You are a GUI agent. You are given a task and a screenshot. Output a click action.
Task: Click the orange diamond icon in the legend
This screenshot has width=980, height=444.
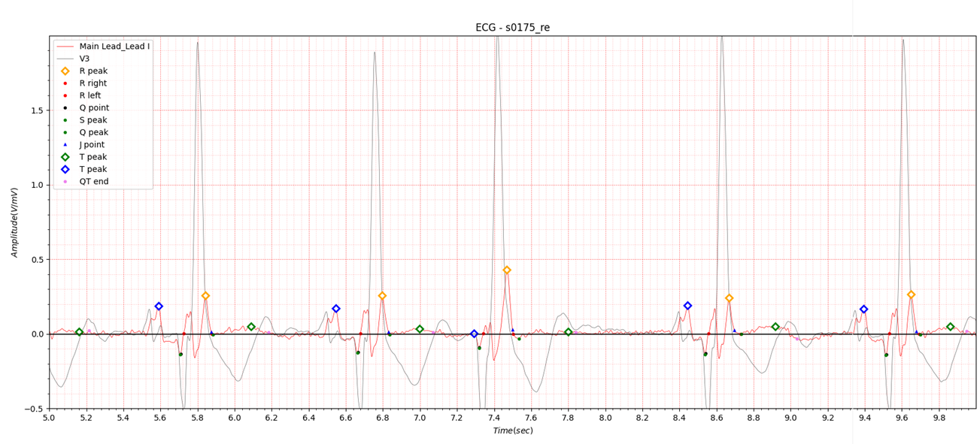[x=65, y=71]
